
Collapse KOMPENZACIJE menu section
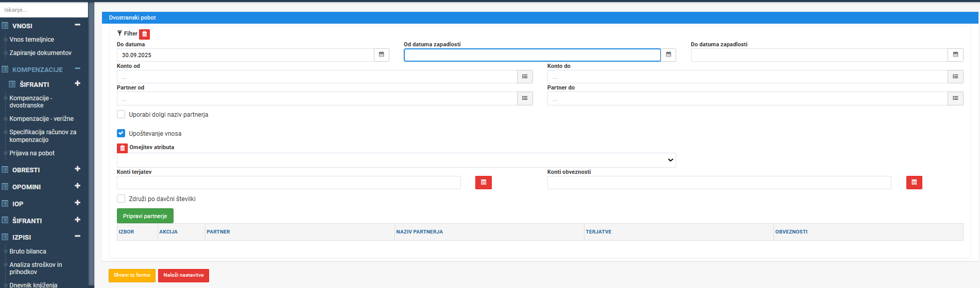point(78,68)
